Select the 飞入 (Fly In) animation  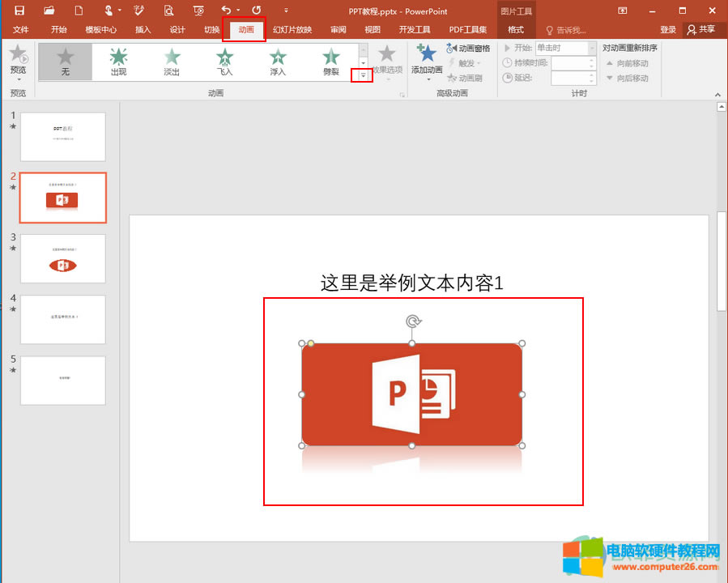(224, 62)
